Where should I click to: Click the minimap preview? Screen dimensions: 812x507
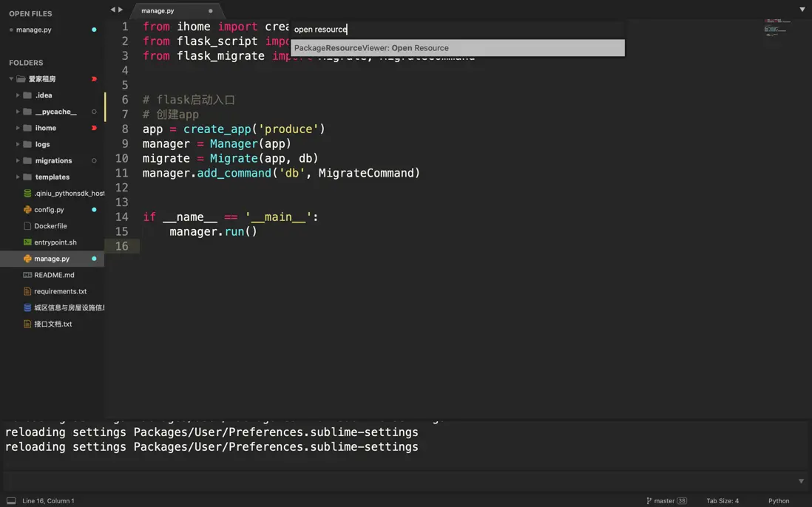pos(777,28)
